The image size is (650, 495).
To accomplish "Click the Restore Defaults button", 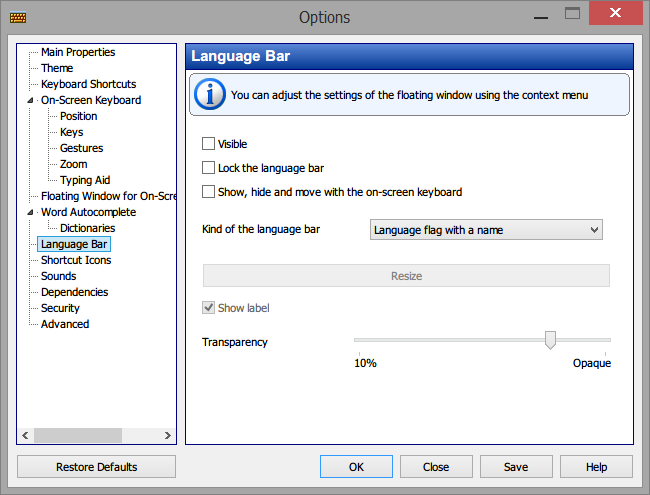I will pyautogui.click(x=96, y=467).
